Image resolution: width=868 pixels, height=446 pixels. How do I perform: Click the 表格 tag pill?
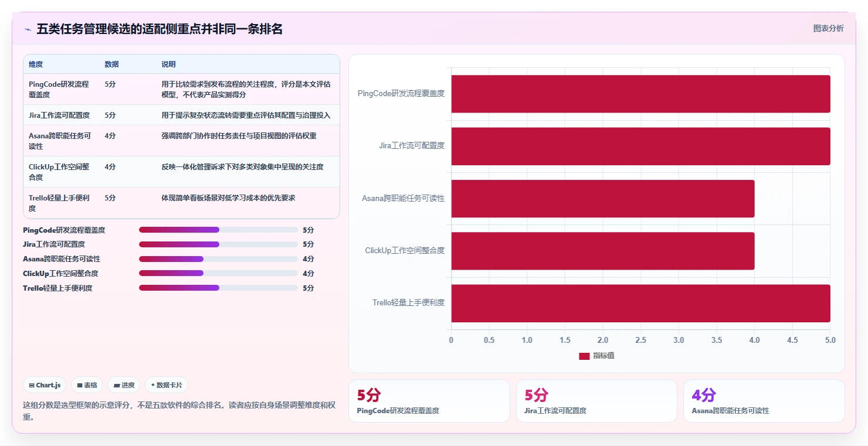click(87, 385)
